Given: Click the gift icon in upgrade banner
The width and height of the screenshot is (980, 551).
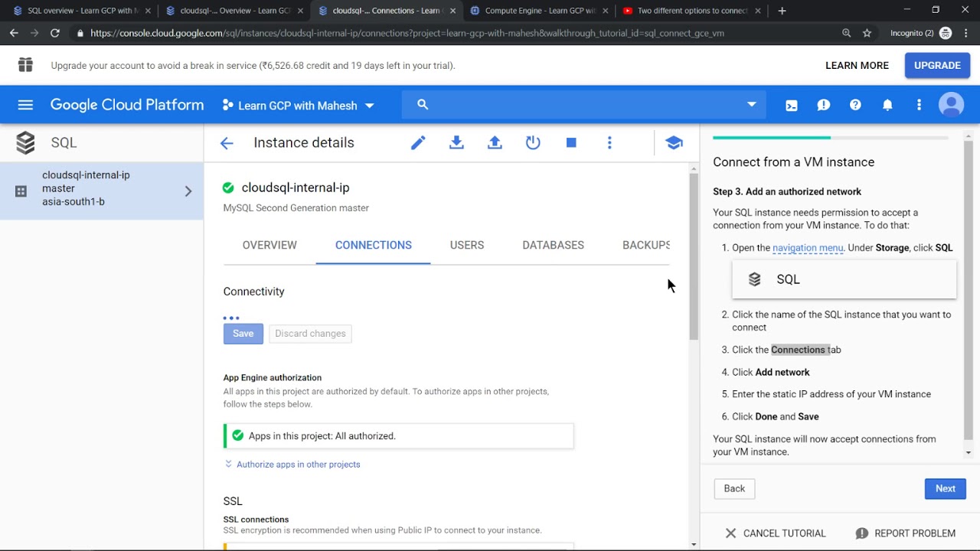Looking at the screenshot, I should tap(25, 65).
